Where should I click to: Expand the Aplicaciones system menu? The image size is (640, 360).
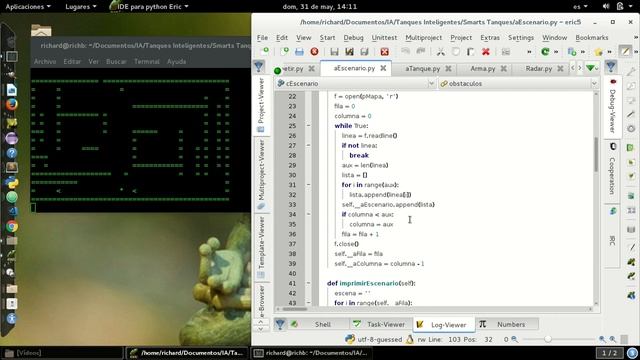(28, 7)
